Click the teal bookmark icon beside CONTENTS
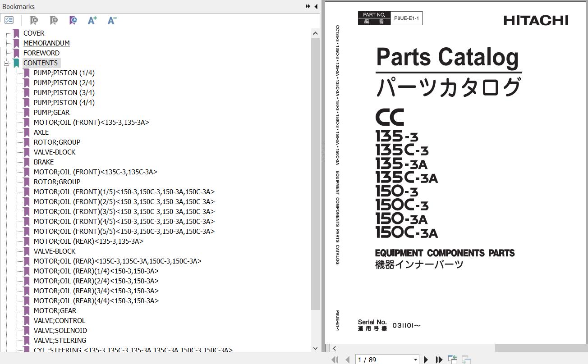 point(16,63)
